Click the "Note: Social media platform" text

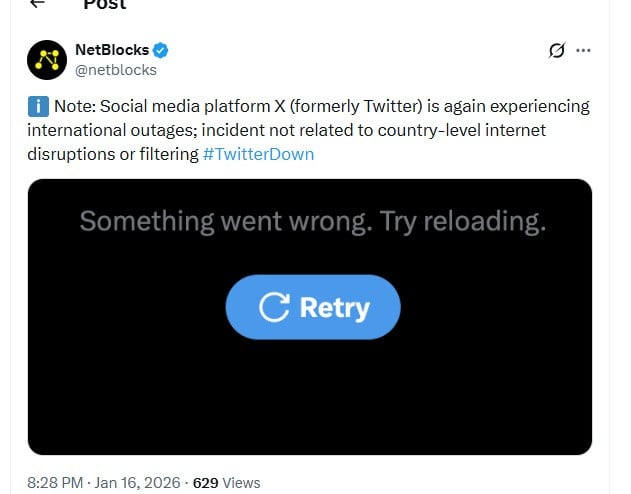coord(170,106)
